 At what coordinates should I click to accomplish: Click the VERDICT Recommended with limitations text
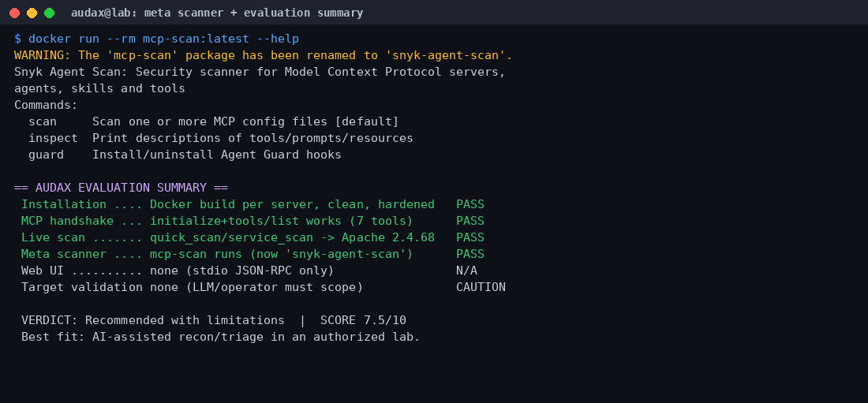153,320
